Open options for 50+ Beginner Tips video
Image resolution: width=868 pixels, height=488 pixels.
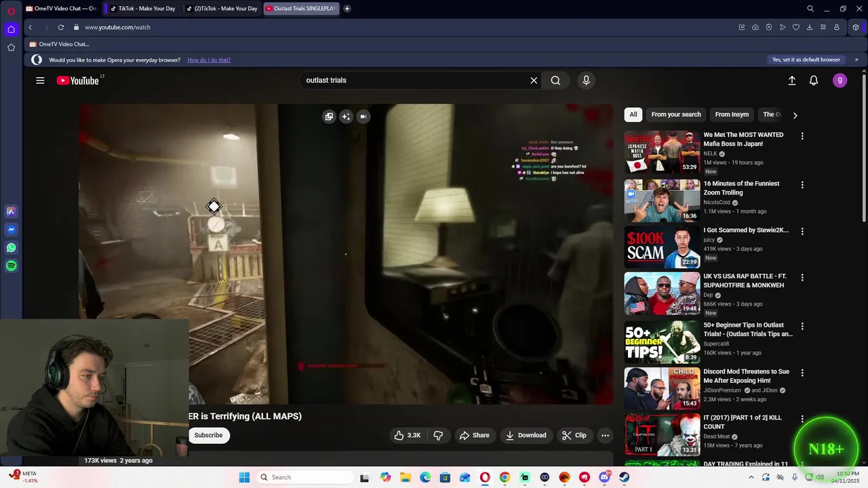pyautogui.click(x=802, y=326)
